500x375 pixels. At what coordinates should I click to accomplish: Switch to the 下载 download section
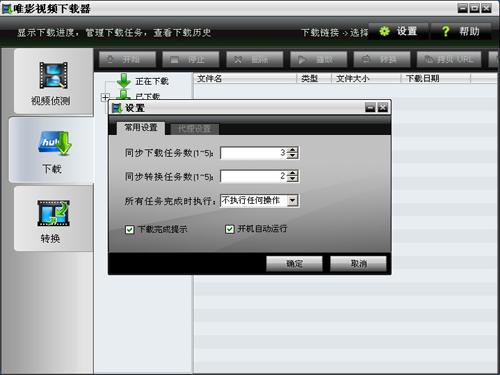tap(52, 150)
